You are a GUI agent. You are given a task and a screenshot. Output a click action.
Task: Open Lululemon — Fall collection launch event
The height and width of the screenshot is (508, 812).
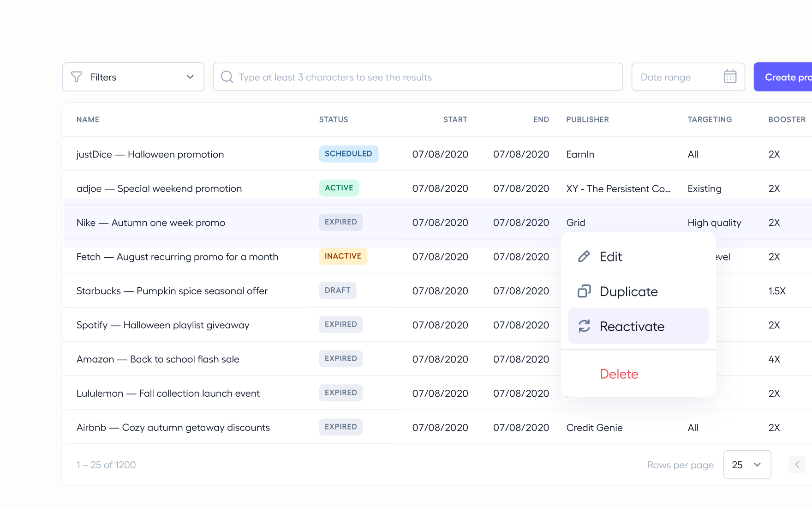coord(168,393)
